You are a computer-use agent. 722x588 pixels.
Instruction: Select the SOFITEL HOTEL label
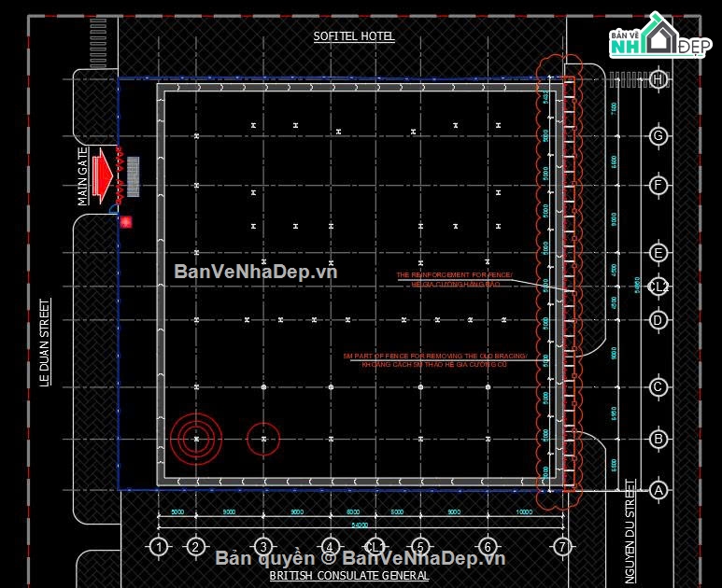(354, 36)
